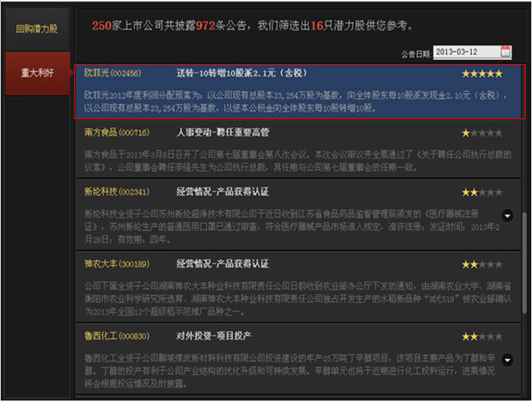The width and height of the screenshot is (532, 402).
Task: Click the five-star rating for 欧菲光
Action: 482,74
